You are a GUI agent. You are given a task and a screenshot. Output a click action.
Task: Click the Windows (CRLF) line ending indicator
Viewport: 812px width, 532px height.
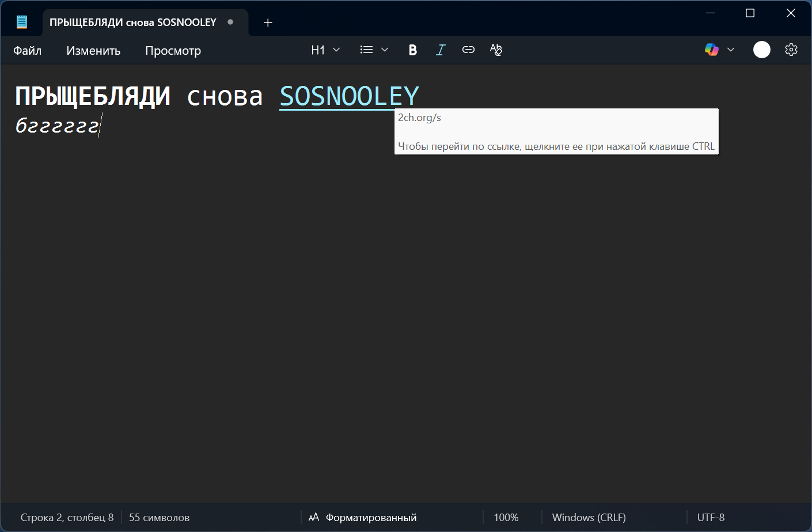point(589,518)
